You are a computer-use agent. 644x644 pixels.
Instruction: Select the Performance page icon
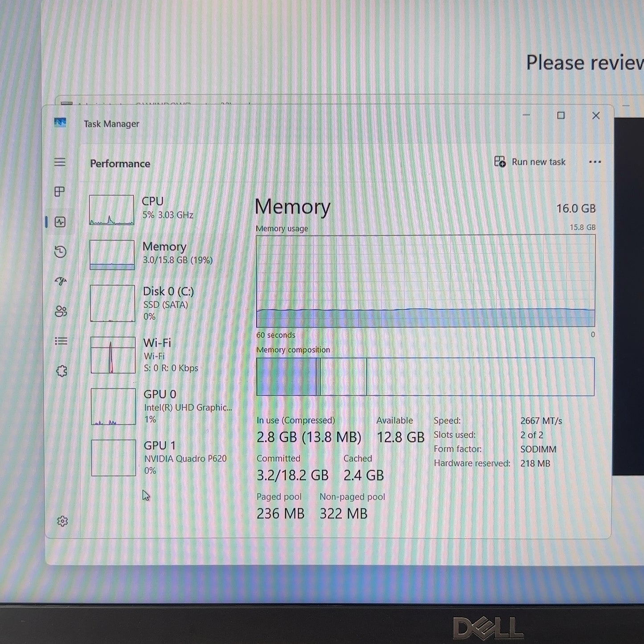(60, 222)
